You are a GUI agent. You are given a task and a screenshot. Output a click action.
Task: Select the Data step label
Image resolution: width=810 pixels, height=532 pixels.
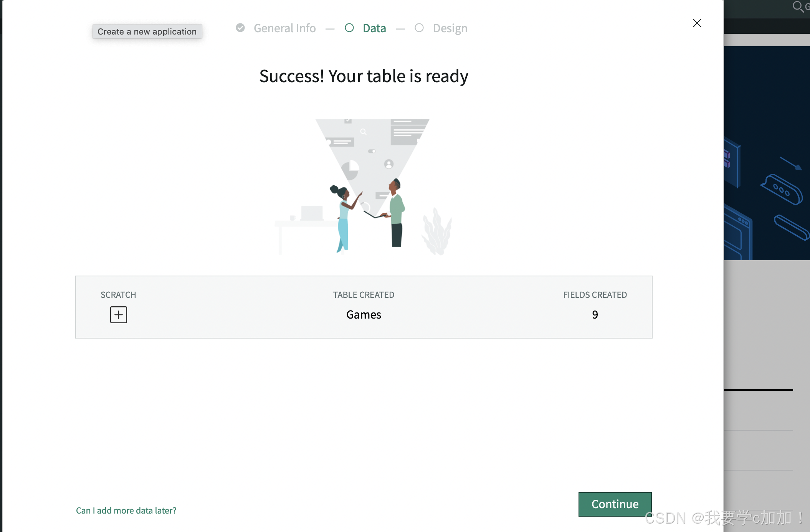[x=374, y=28]
